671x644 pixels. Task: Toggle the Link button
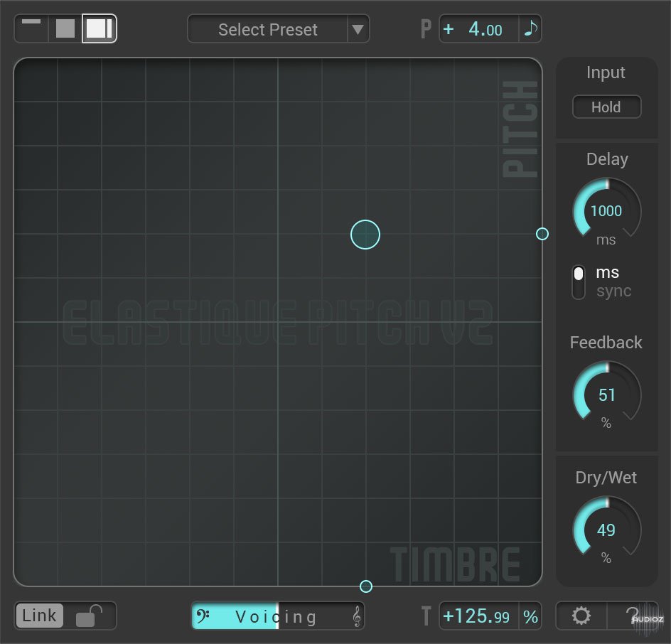click(39, 616)
